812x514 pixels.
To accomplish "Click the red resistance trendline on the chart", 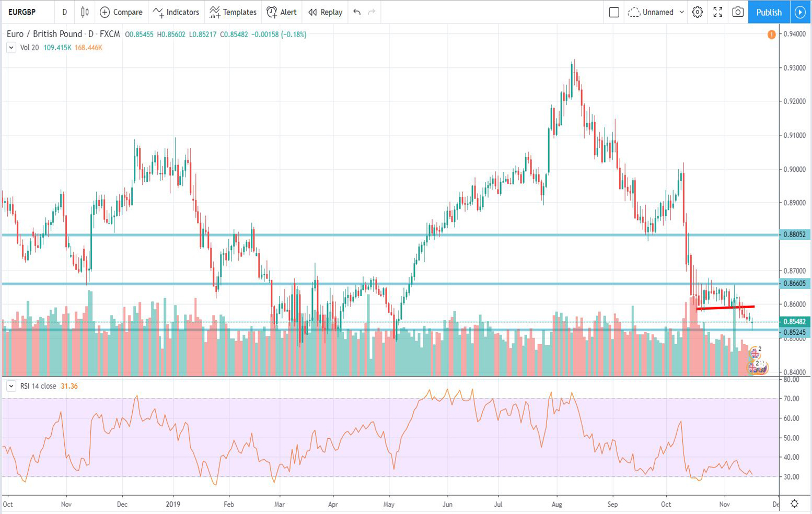I will click(726, 307).
